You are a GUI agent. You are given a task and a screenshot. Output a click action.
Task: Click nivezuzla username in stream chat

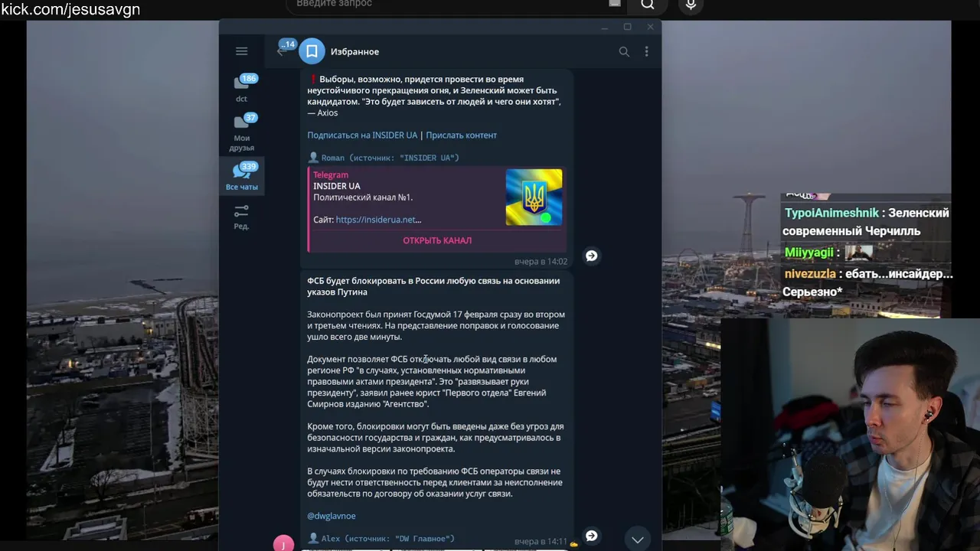click(810, 274)
